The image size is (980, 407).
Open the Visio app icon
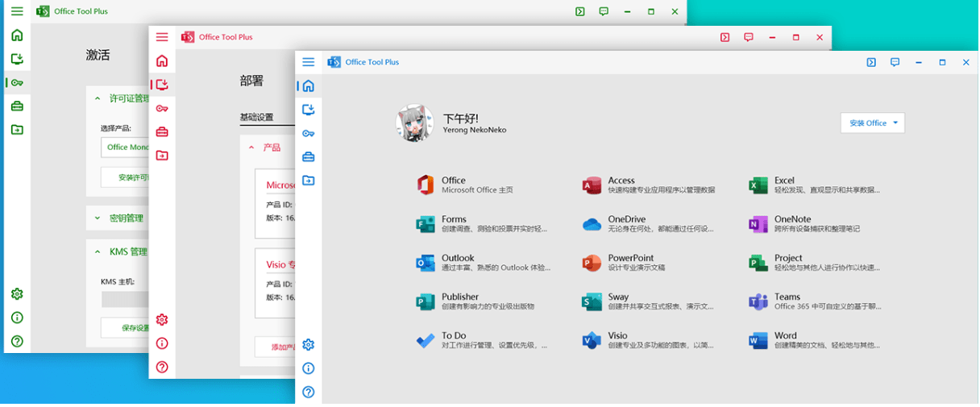click(592, 340)
